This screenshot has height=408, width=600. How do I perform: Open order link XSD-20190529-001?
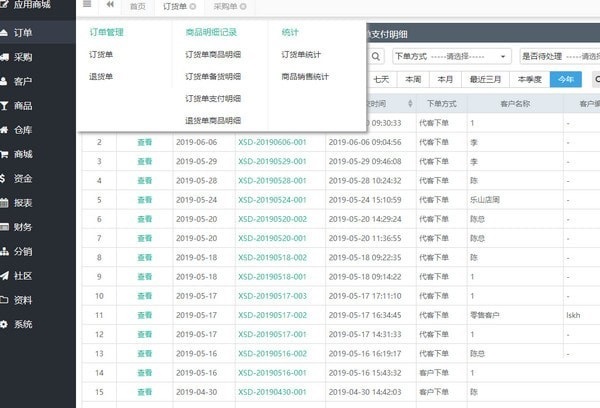(272, 162)
